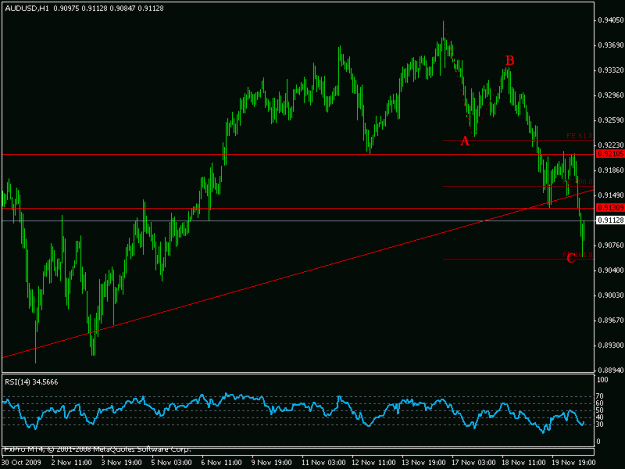Click the 13 Nov 19:00 time label
The image size is (625, 469).
tap(423, 463)
